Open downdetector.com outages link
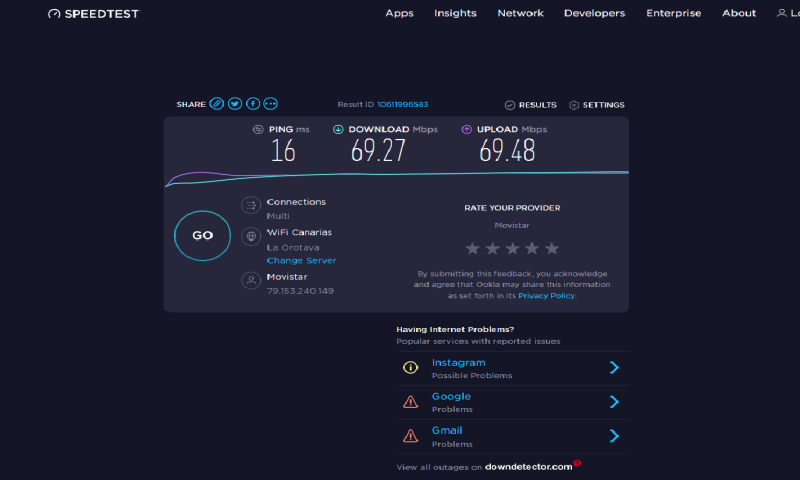800x480 pixels. (529, 467)
